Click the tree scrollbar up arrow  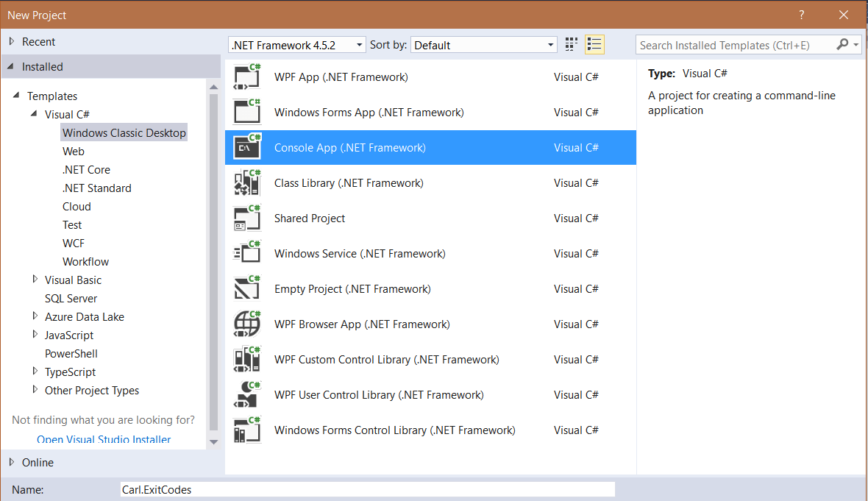click(213, 87)
